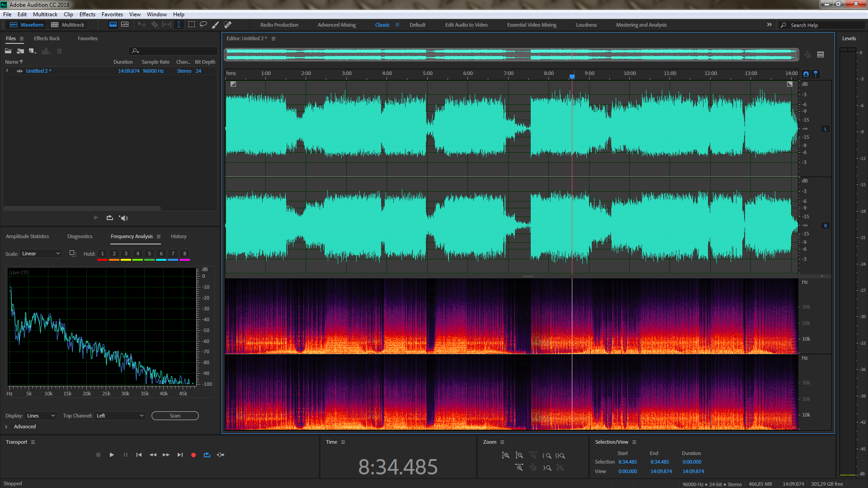Select the Lasso Selection tool
This screenshot has height=488, width=868.
click(203, 24)
